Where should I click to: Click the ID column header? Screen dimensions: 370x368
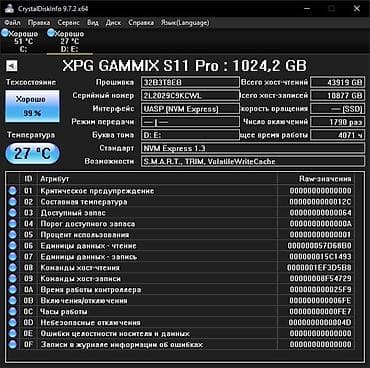(29, 179)
